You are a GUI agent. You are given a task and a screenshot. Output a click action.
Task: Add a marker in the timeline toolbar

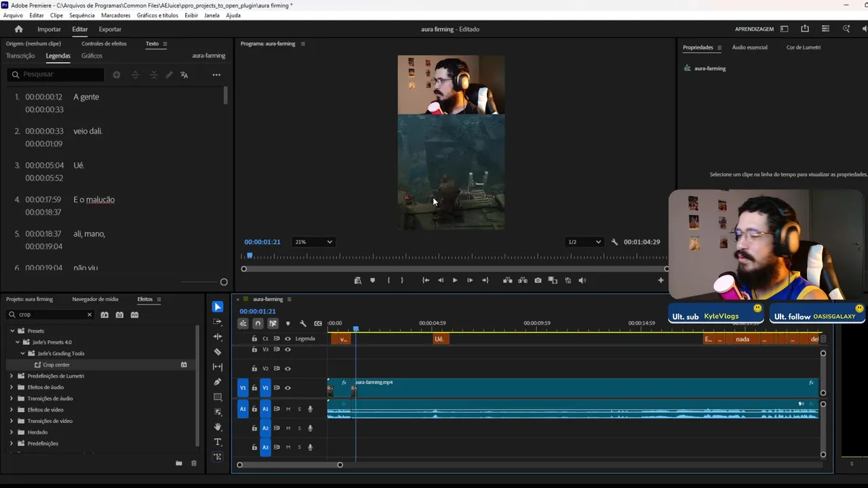click(288, 324)
